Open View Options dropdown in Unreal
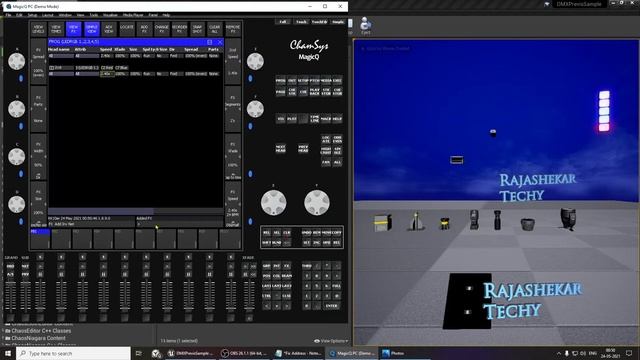Viewport: 640px width, 360px height. click(x=331, y=341)
